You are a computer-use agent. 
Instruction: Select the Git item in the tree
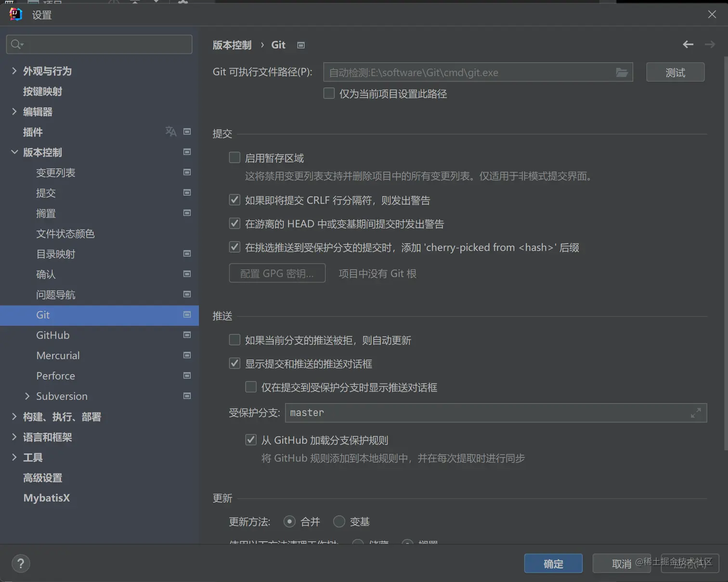99,315
